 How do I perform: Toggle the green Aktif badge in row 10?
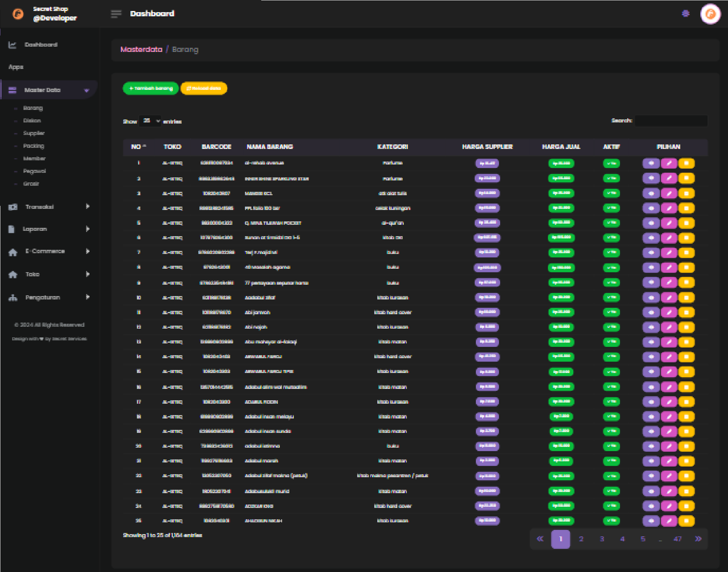click(x=611, y=298)
